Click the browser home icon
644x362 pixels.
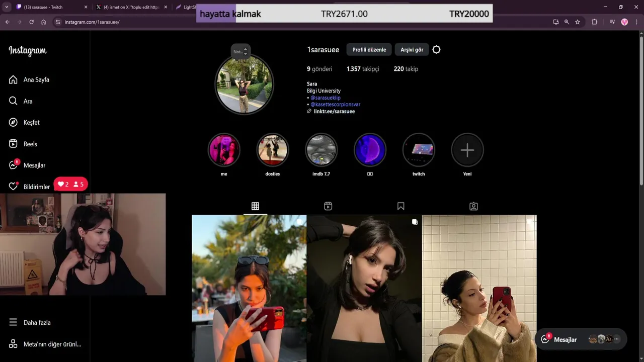(43, 22)
